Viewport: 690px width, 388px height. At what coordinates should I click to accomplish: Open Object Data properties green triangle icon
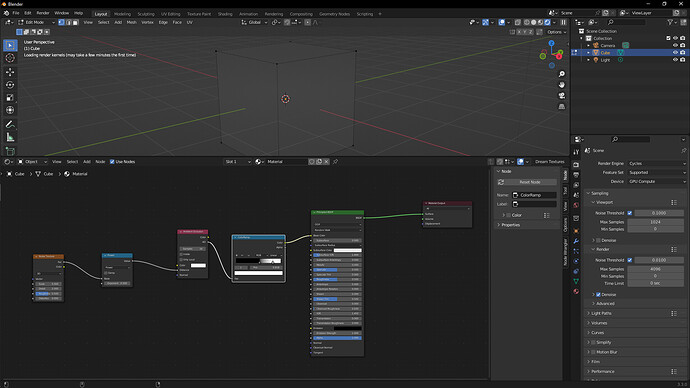[576, 281]
